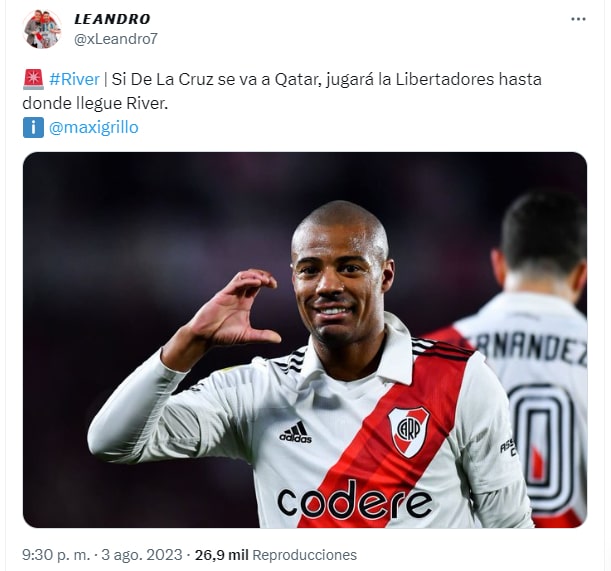Open the 9:30 p. m. timestamp
Viewport: 611px width, 571px height.
click(x=56, y=555)
